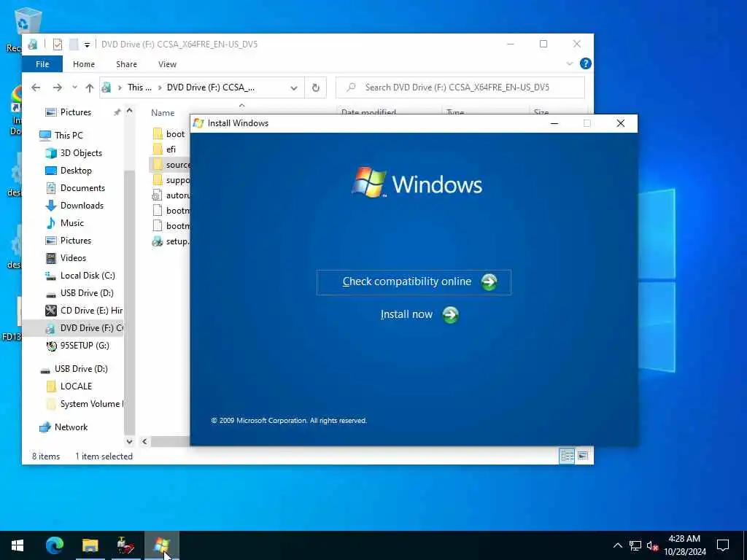Select This PC in navigation pane
Image resolution: width=747 pixels, height=560 pixels.
(x=68, y=135)
